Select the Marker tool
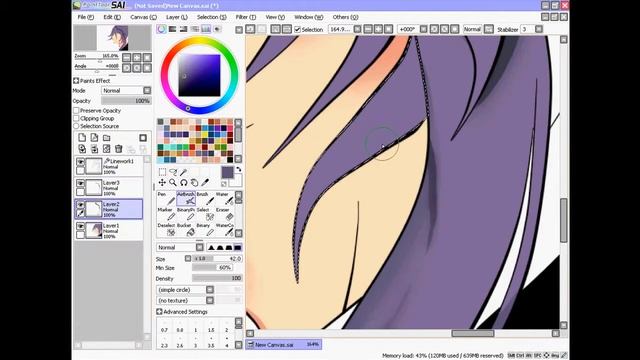Image resolution: width=640 pixels, height=360 pixels. pyautogui.click(x=166, y=214)
